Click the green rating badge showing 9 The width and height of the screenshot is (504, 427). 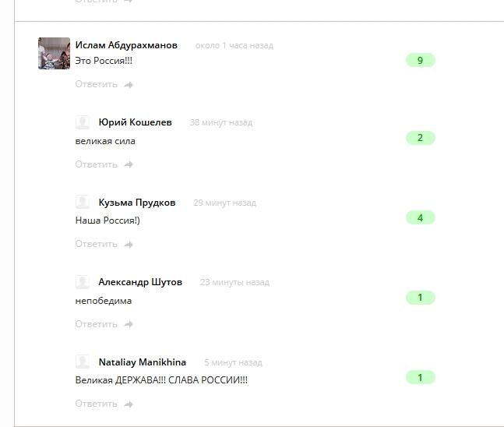tap(421, 60)
